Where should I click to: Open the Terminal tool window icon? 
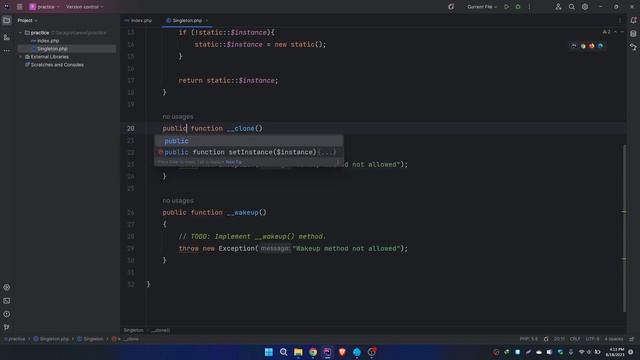click(7, 301)
